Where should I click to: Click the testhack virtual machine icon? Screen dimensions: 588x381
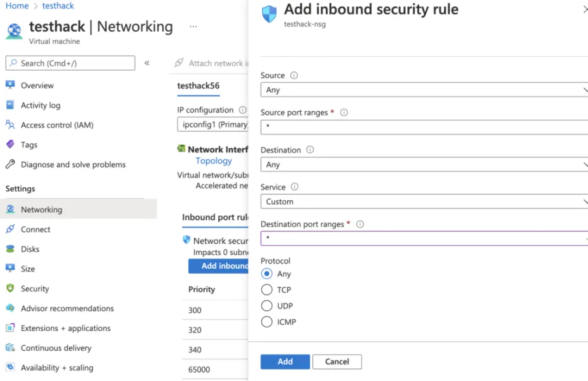click(15, 31)
